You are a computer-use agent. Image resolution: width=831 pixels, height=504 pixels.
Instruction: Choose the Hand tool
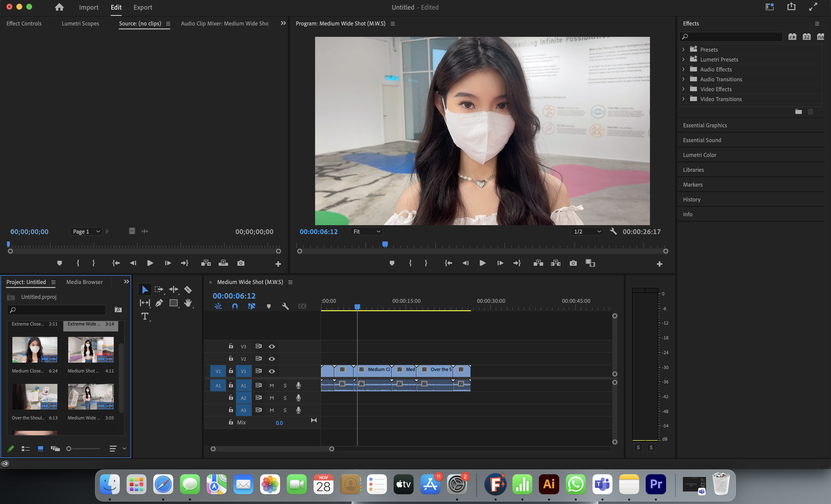coord(188,303)
